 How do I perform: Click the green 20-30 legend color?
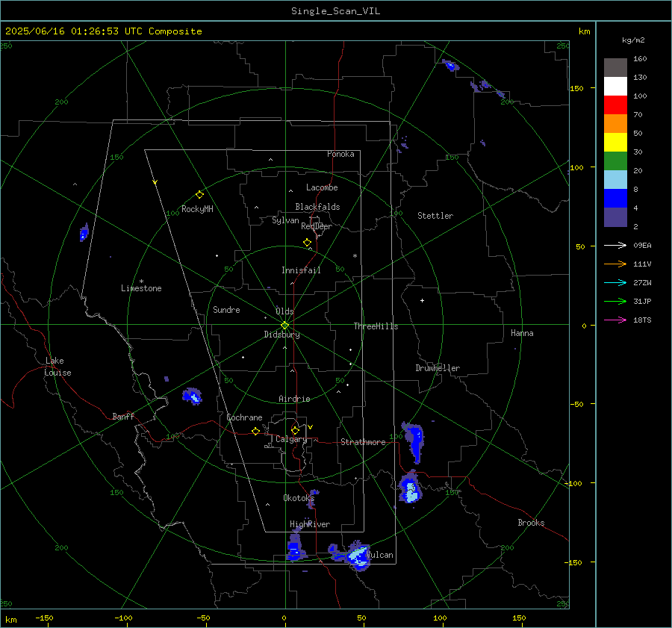coord(615,161)
